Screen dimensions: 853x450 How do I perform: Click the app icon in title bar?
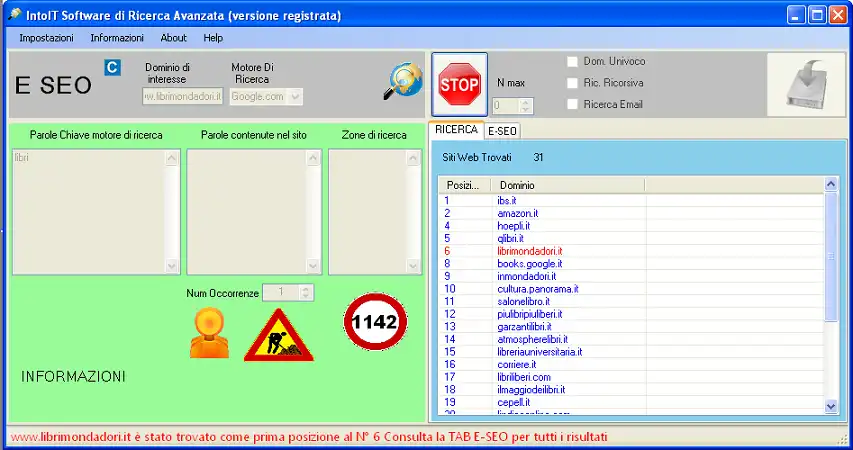pyautogui.click(x=15, y=15)
